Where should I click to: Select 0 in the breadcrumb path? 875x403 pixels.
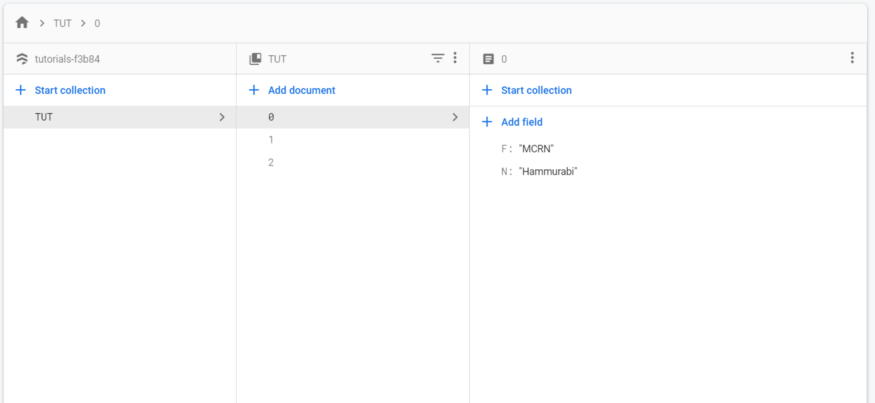coord(97,23)
